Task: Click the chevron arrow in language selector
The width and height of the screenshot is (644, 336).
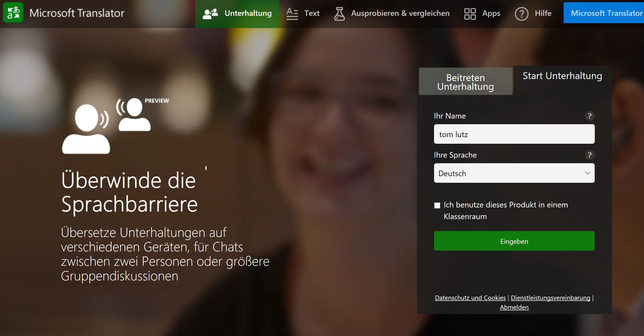Action: (587, 173)
